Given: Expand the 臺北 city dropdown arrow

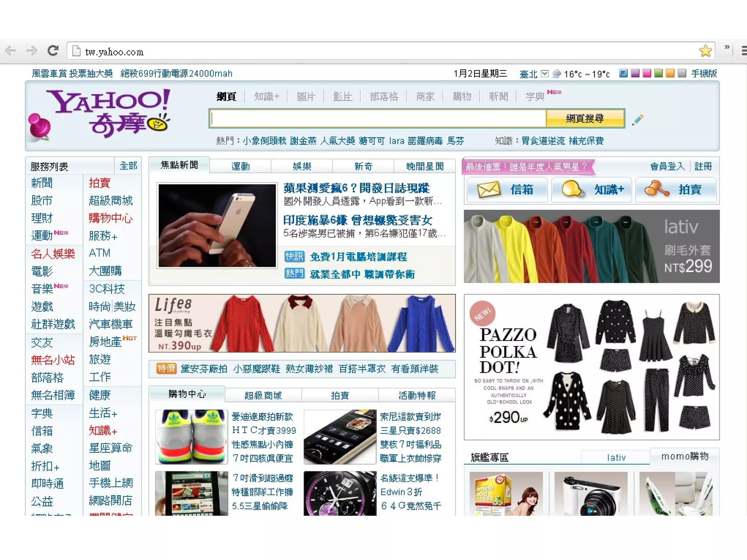Looking at the screenshot, I should tap(545, 74).
